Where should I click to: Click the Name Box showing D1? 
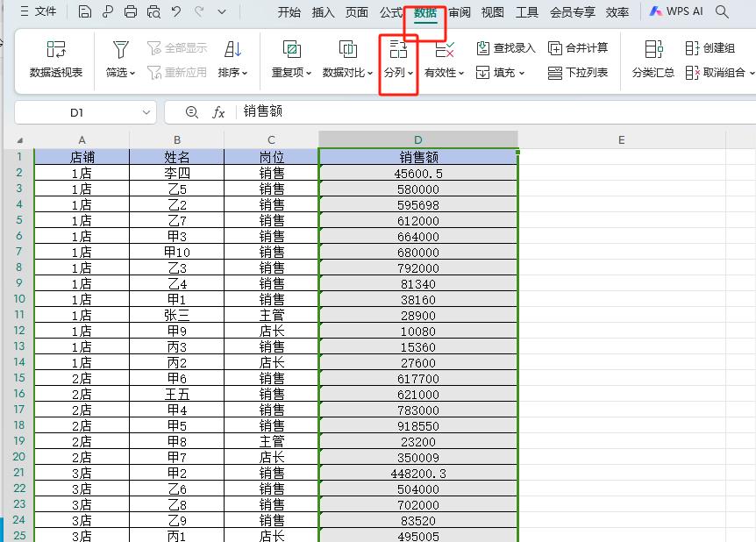pos(77,112)
